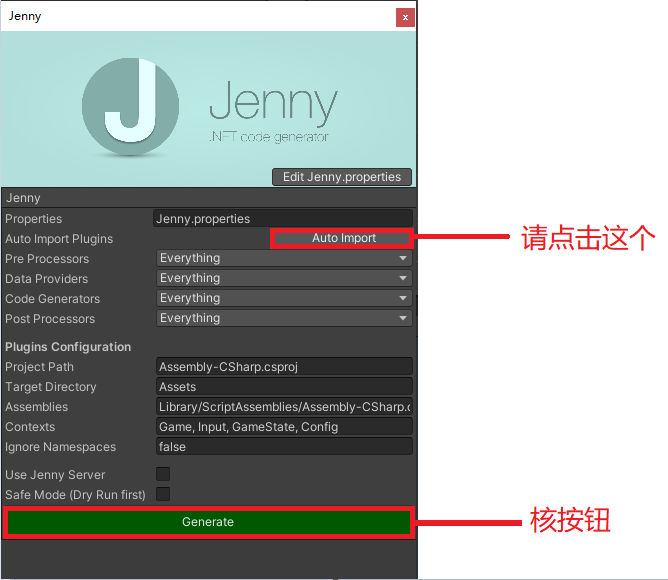This screenshot has width=668, height=580.
Task: Open the Data Providers dropdown
Action: pos(284,278)
